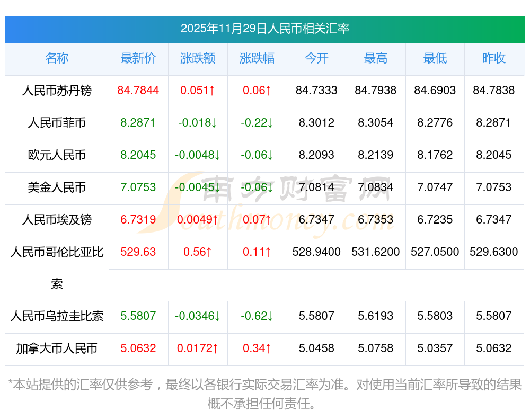Click the row name 人民币乌拉圭比索
The width and height of the screenshot is (530, 420).
(57, 316)
